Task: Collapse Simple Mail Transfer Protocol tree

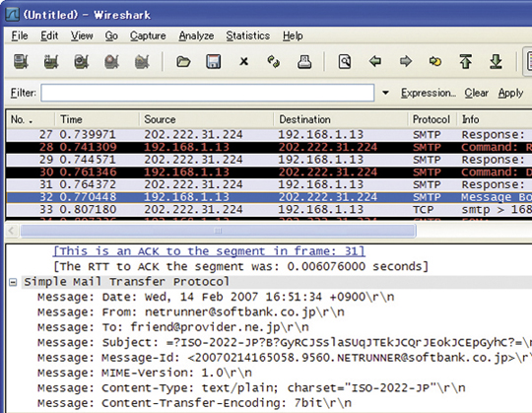Action: tap(13, 282)
